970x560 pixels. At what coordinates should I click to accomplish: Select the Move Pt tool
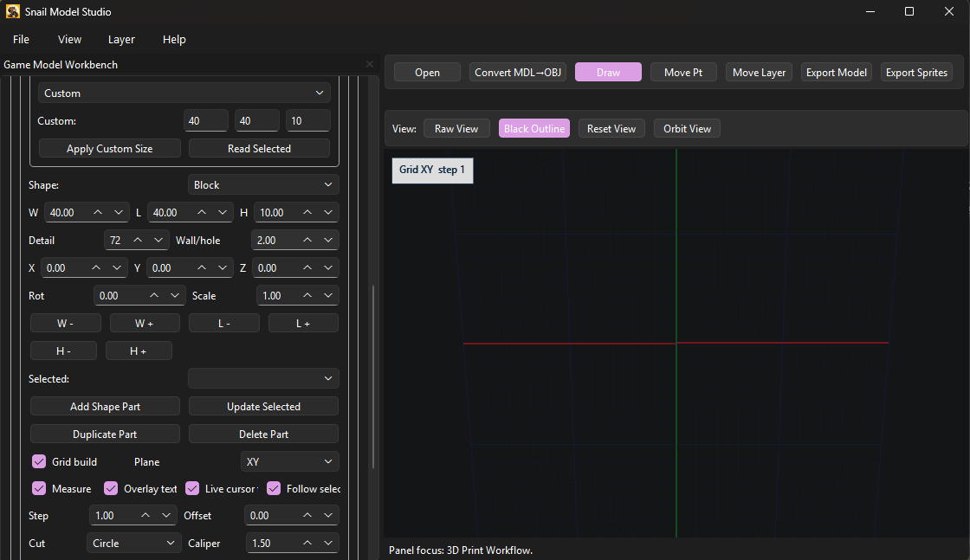pyautogui.click(x=683, y=73)
